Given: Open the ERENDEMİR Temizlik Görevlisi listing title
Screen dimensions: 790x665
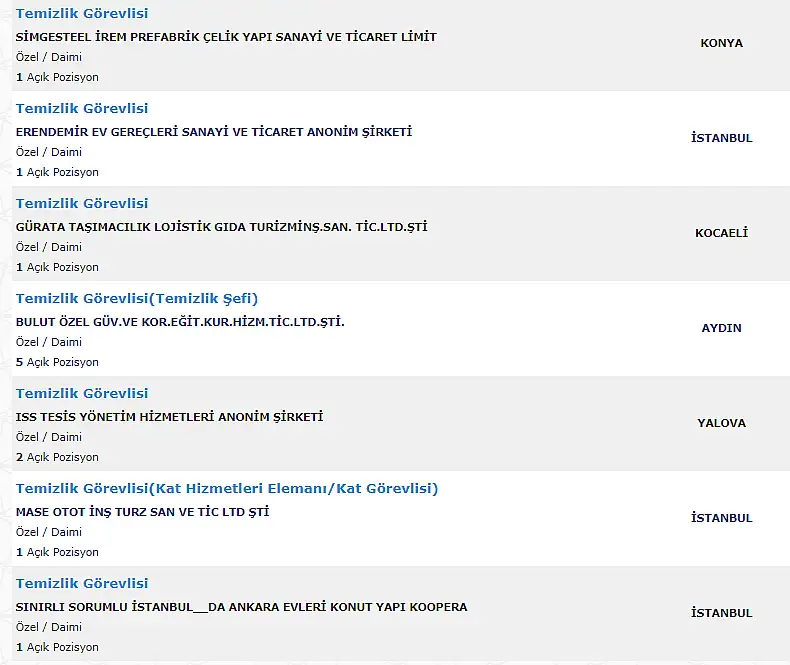Looking at the screenshot, I should (82, 108).
